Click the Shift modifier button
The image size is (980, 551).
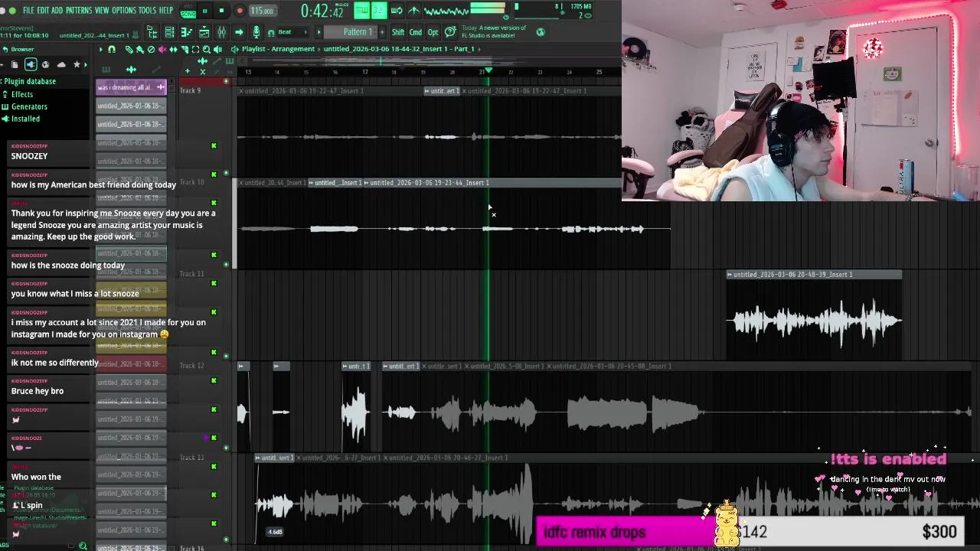point(398,32)
